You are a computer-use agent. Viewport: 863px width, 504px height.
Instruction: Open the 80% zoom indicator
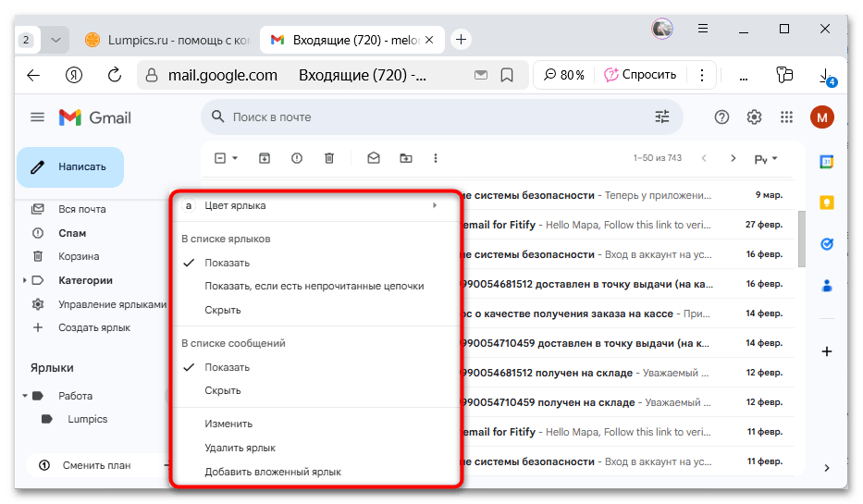click(x=564, y=75)
